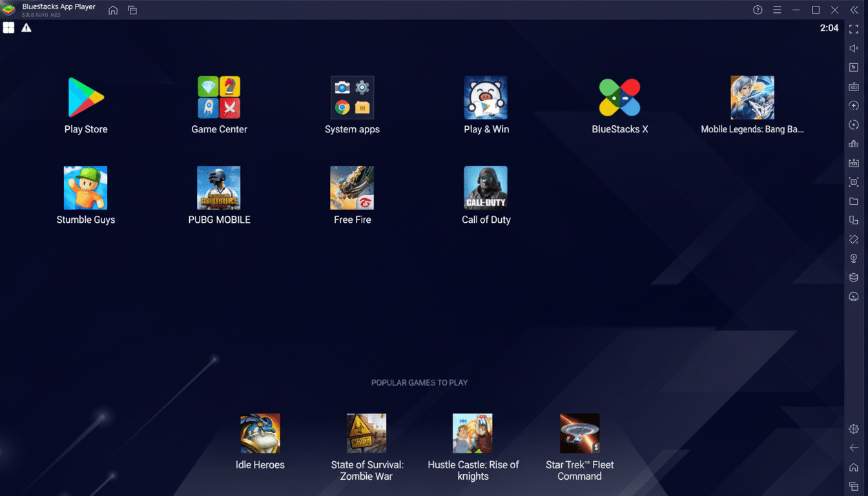The height and width of the screenshot is (496, 868).
Task: Collapse the sidebar with the double chevron
Action: click(x=854, y=10)
